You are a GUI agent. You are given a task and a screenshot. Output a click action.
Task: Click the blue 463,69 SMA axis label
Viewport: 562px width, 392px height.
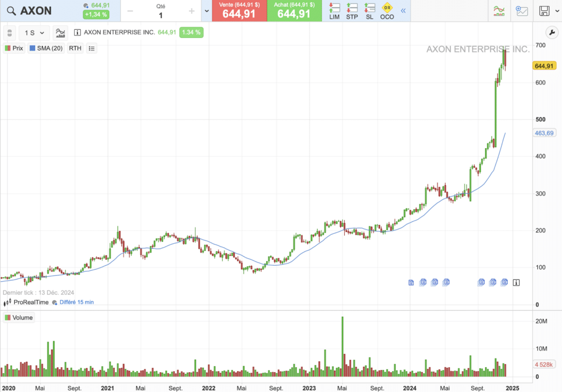[x=544, y=133]
